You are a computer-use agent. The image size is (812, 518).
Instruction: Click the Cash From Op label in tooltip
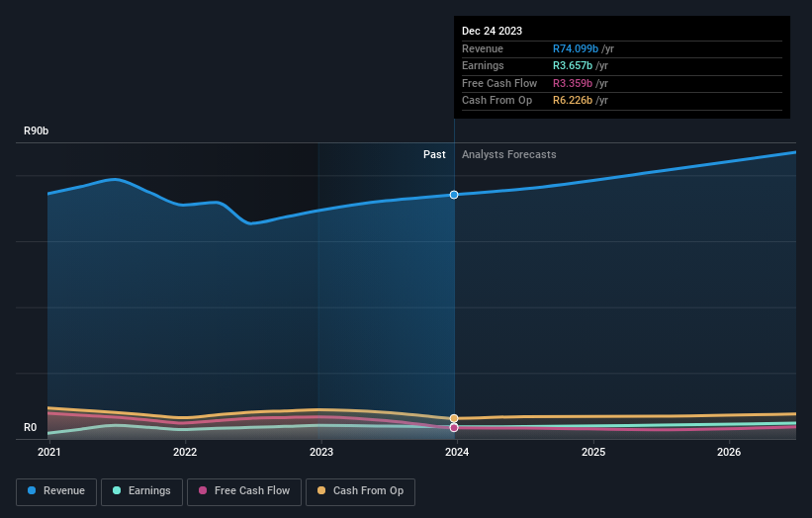pyautogui.click(x=496, y=101)
